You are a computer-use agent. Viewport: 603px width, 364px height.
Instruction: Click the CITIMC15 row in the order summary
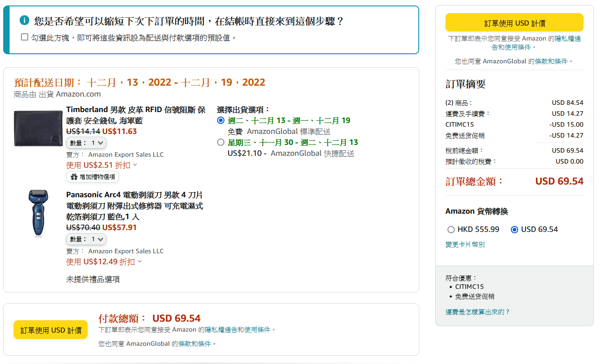(514, 124)
